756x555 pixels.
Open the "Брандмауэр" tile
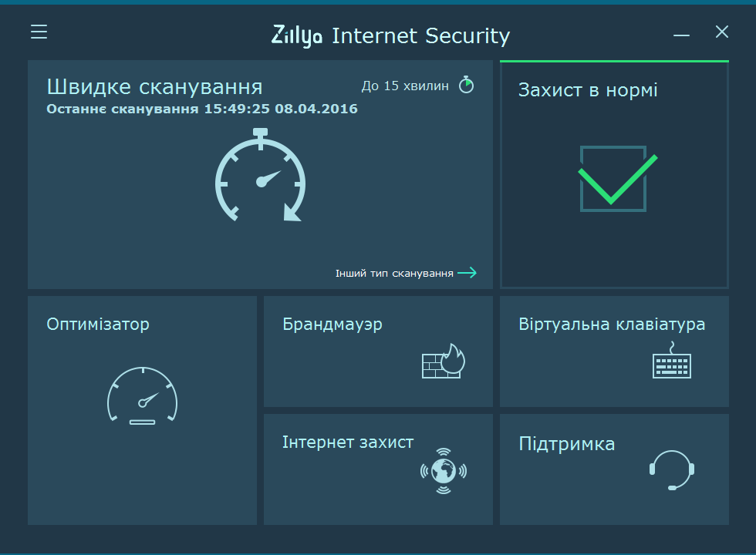pos(378,351)
